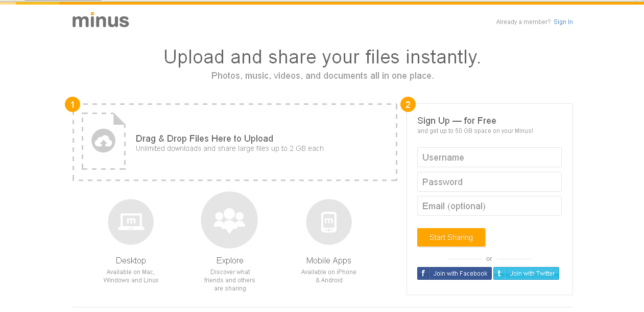Screen dimensions: 644x312
Task: Click the Mobile Apps phone icon
Action: [328, 222]
